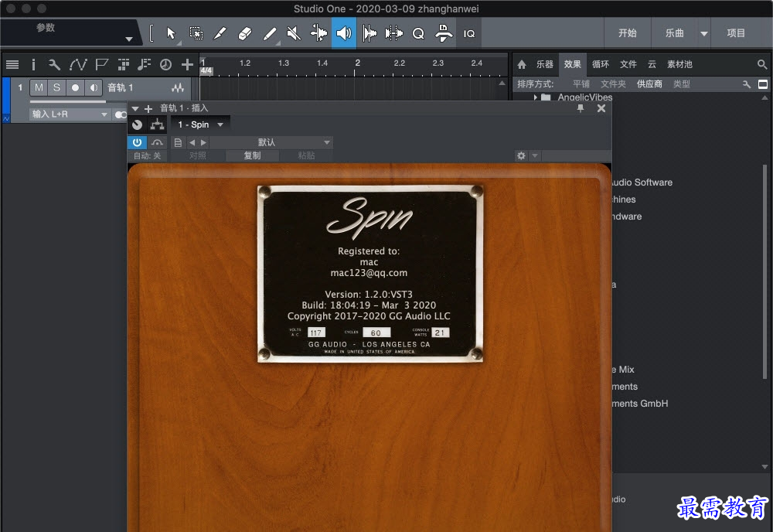This screenshot has height=532, width=773.
Task: Add a new track with plus icon
Action: click(187, 65)
